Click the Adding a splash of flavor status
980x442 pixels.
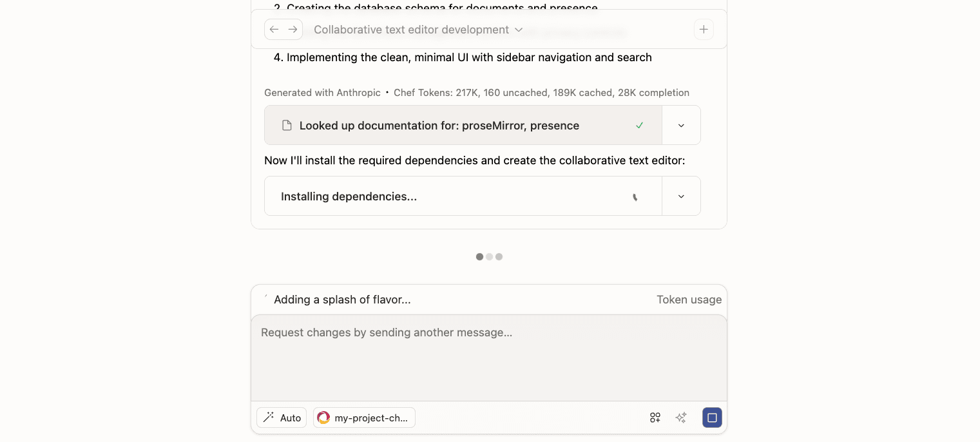(x=342, y=300)
